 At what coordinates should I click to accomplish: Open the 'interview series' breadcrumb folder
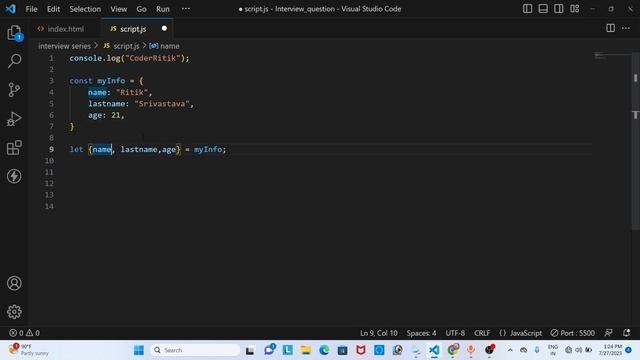64,46
